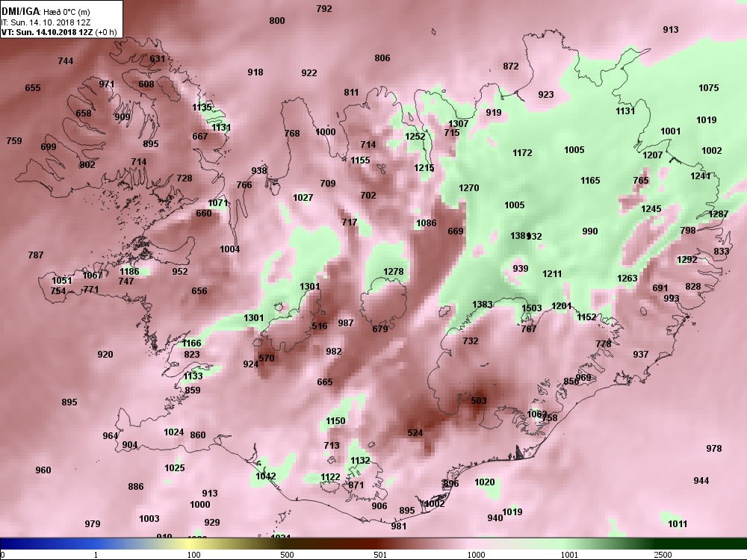
Task: Select the 787 offshore value
Action: pos(36,255)
